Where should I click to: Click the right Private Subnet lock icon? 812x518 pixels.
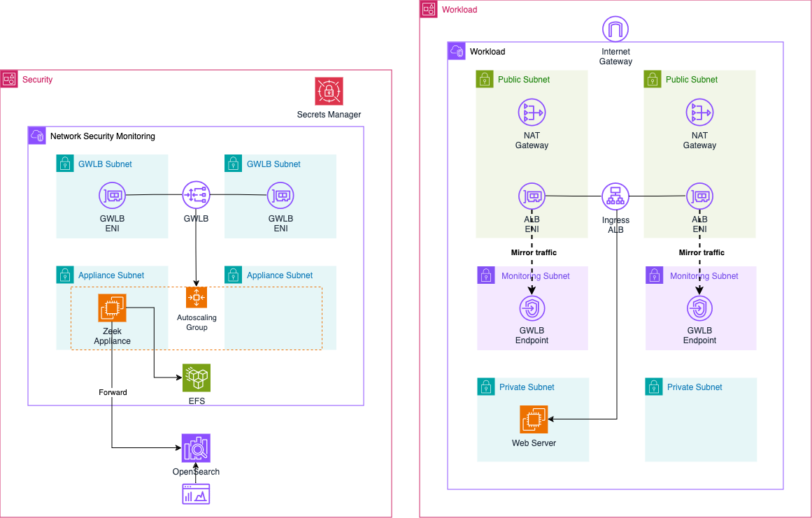coord(654,387)
